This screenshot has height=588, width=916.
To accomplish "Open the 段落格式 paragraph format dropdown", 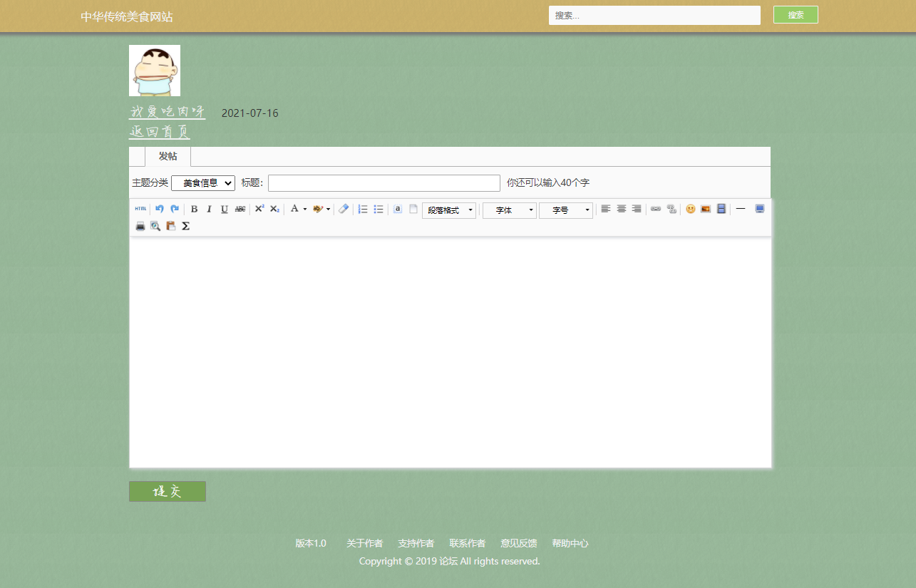I will tap(449, 210).
